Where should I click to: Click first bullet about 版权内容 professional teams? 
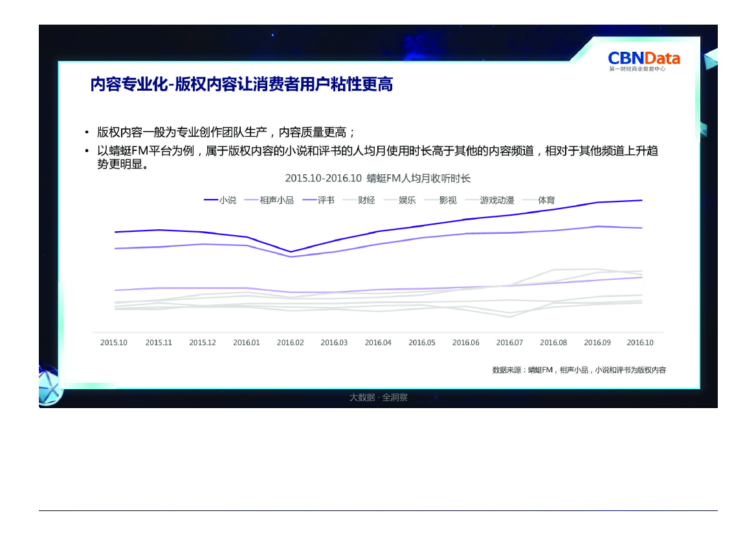(x=226, y=132)
